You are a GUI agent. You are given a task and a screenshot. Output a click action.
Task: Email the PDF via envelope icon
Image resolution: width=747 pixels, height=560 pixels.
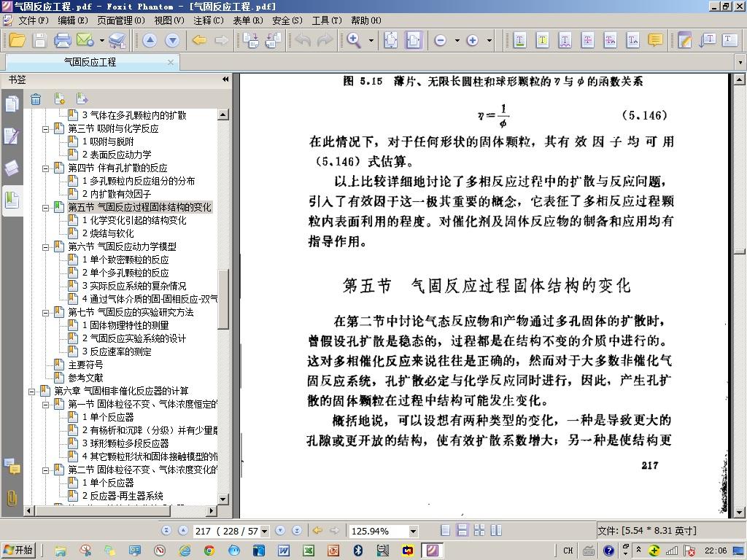coord(85,40)
